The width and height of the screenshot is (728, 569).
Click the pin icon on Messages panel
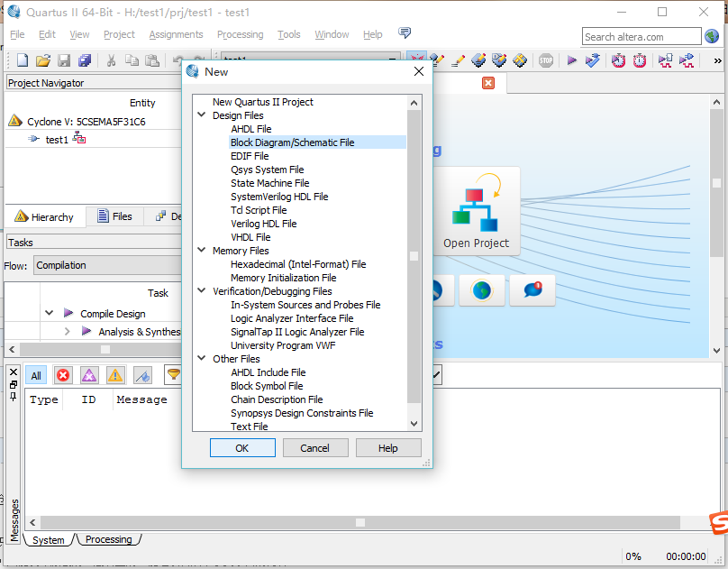(13, 396)
